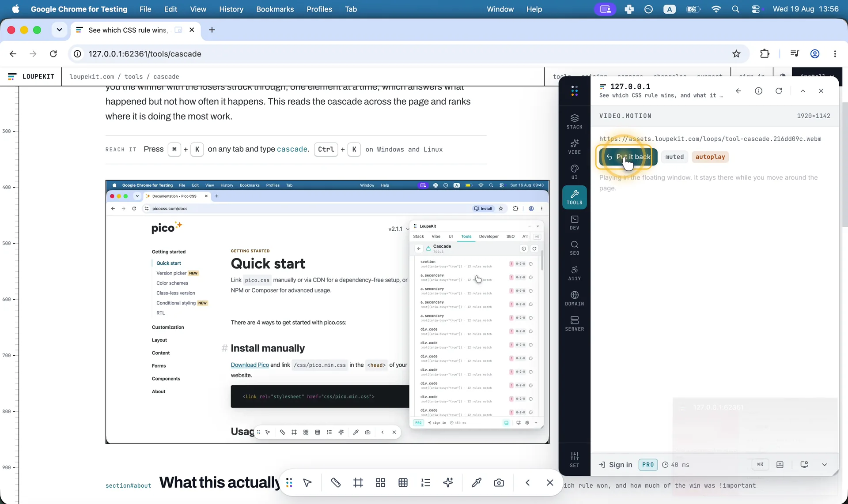Expand the footer chevron-down menu
This screenshot has width=848, height=504.
(824, 465)
